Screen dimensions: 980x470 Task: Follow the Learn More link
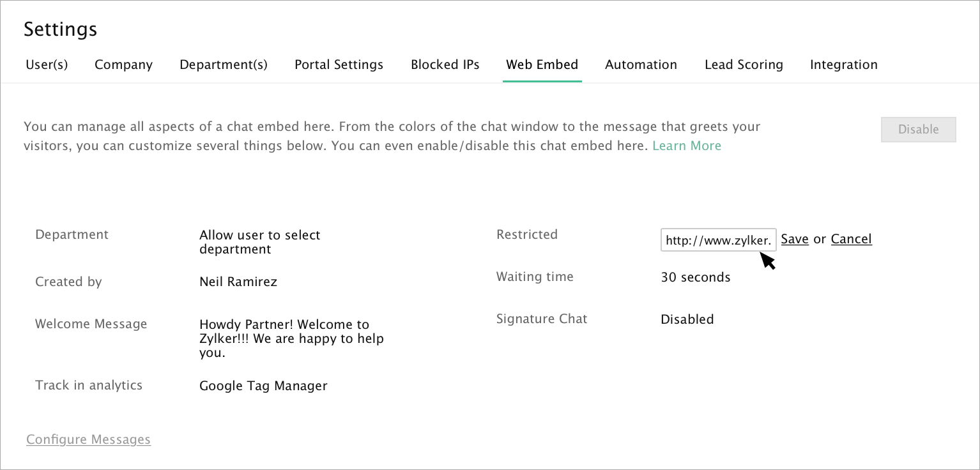pyautogui.click(x=686, y=146)
